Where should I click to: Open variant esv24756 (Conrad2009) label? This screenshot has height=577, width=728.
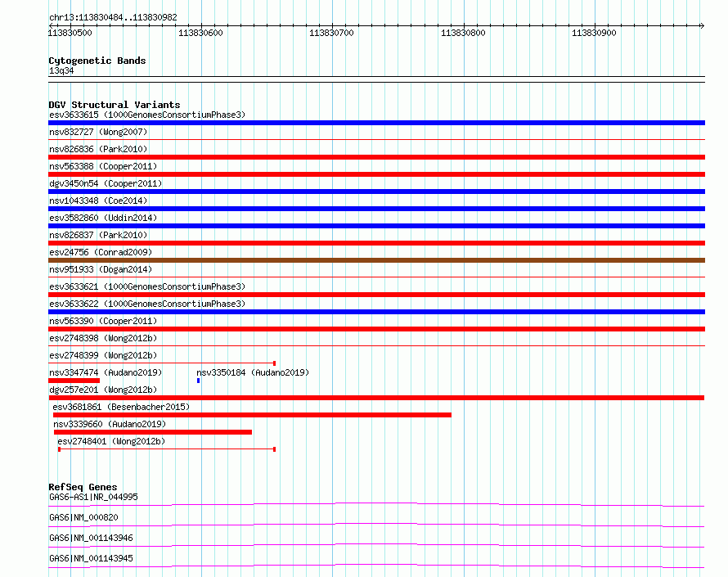pos(101,252)
